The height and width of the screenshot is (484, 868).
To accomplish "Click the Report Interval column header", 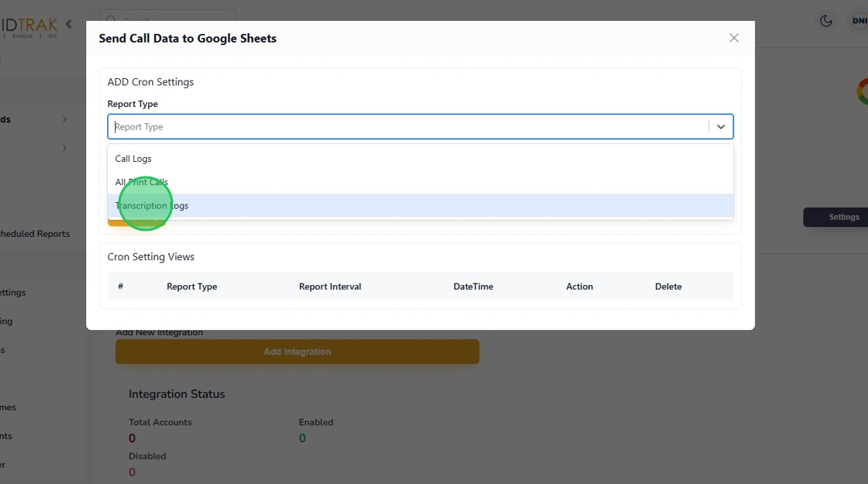I will click(330, 287).
